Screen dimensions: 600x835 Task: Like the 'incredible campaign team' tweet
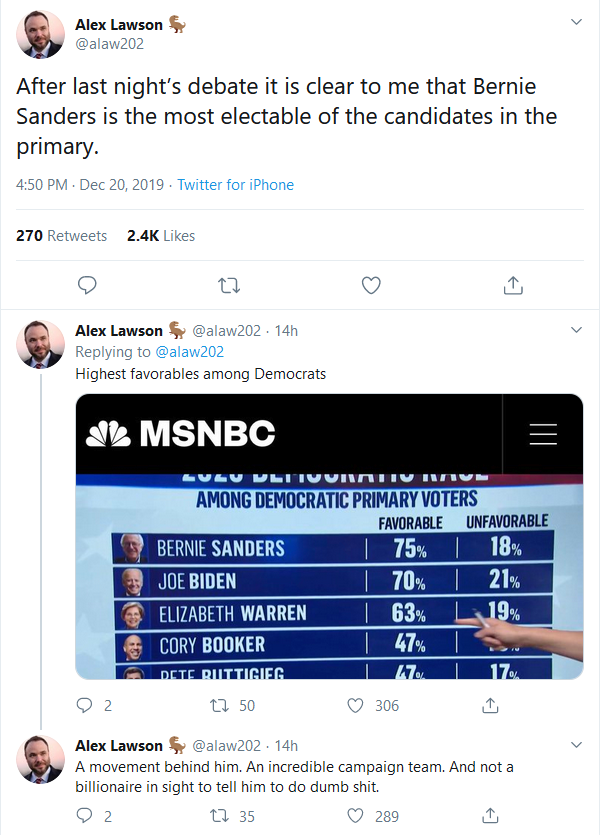tap(355, 816)
